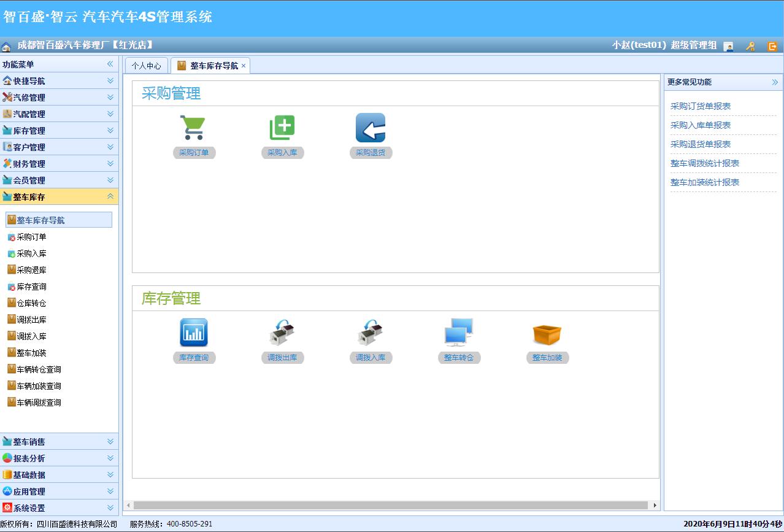Screen dimensions: 784x532
Task: Open the 调拨出库 icon
Action: point(282,333)
